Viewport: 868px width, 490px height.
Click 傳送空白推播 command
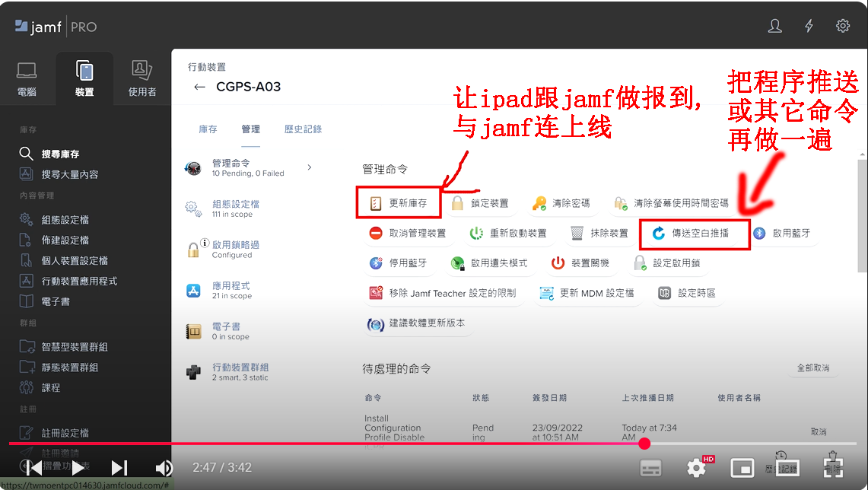point(692,233)
